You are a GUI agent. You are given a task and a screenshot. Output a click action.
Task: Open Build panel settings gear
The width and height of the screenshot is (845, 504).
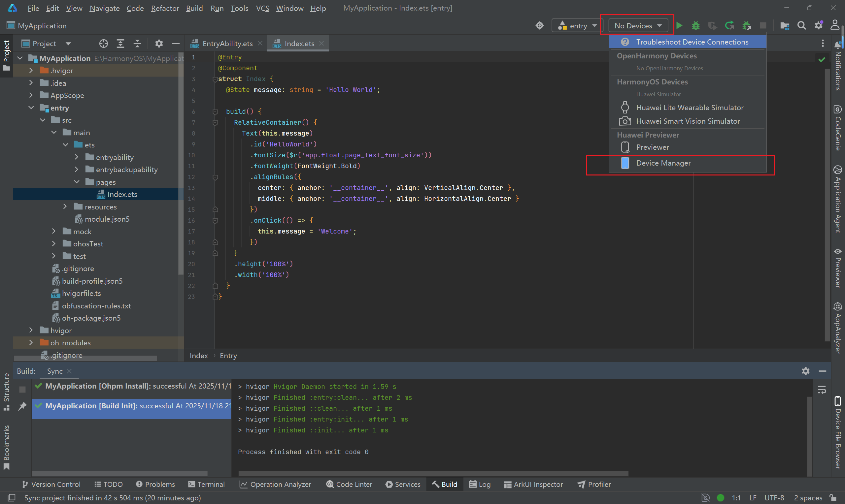(x=805, y=371)
